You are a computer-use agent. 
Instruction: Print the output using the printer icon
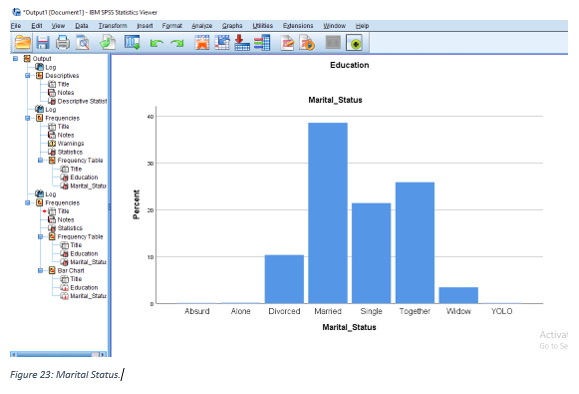pos(63,43)
